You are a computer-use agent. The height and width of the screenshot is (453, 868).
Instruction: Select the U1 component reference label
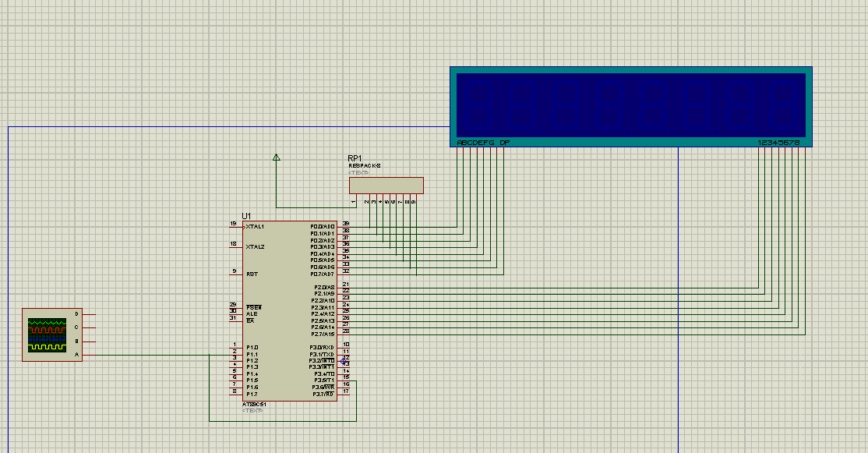coord(246,216)
